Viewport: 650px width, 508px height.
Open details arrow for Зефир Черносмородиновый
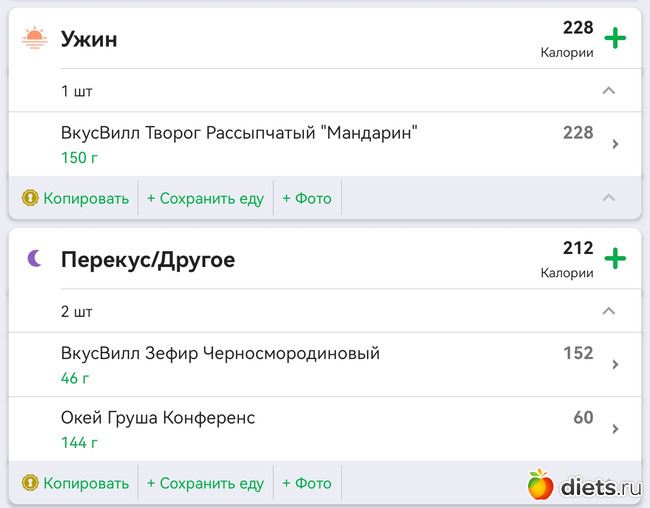(x=615, y=365)
